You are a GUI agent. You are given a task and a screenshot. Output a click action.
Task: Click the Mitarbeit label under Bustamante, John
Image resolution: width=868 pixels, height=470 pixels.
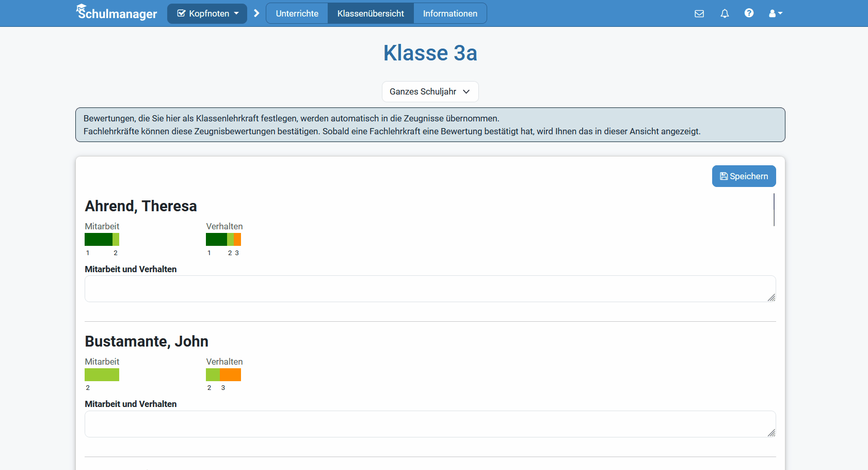pyautogui.click(x=102, y=362)
